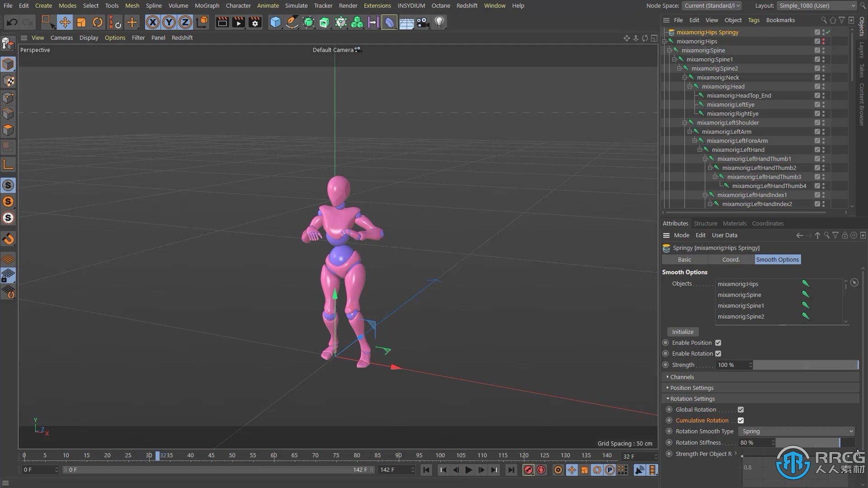Enable the Axis mode L icon

tap(8, 164)
